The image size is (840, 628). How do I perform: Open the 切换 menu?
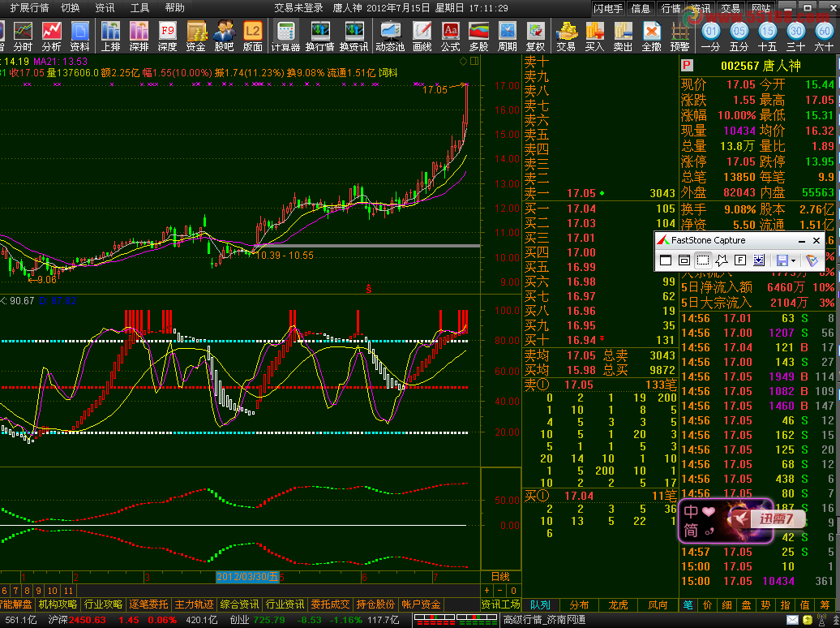(71, 8)
